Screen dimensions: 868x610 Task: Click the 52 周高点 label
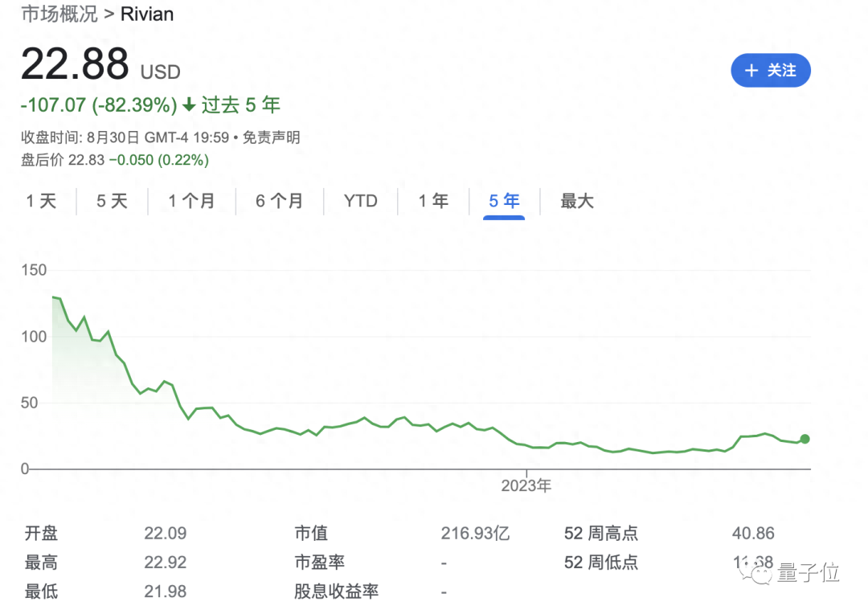[600, 533]
